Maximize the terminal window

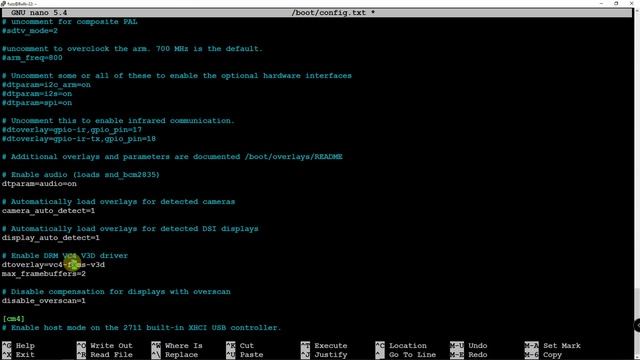(616, 3)
